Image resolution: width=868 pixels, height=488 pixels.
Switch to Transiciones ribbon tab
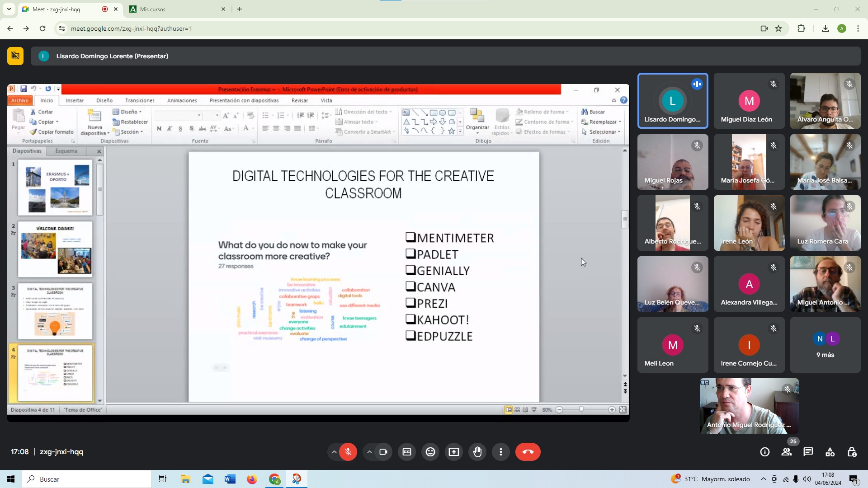[x=140, y=100]
